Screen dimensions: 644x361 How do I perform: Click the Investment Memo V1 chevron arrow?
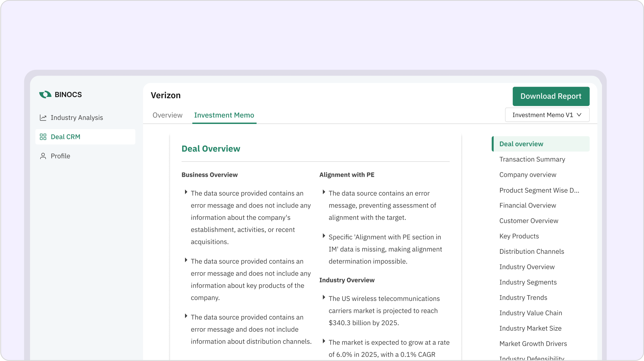tap(579, 115)
